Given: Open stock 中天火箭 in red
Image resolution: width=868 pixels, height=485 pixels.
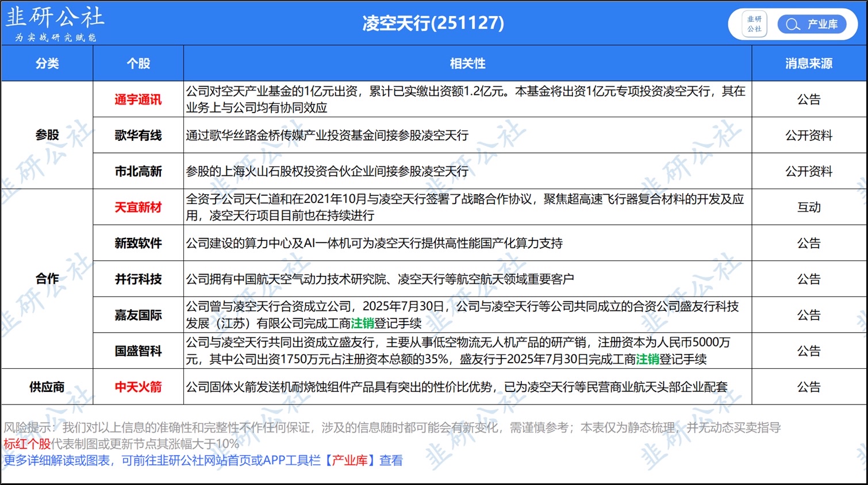Looking at the screenshot, I should (138, 387).
